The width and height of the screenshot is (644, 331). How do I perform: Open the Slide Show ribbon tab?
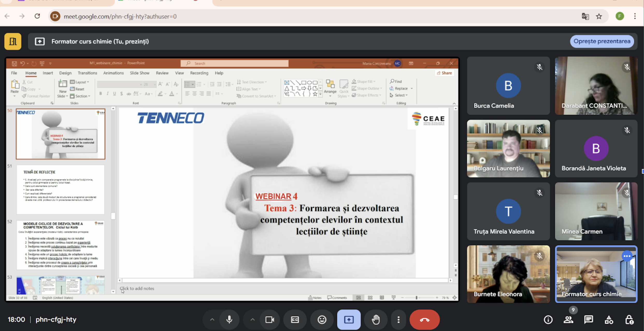(140, 73)
